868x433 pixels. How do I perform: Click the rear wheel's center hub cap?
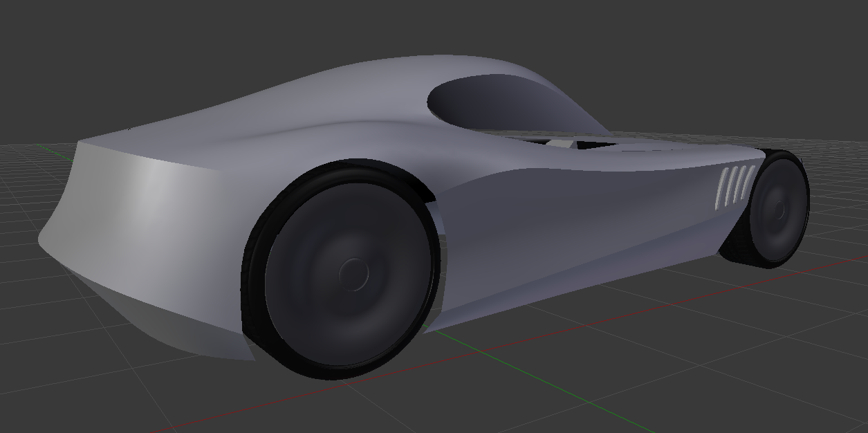353,273
